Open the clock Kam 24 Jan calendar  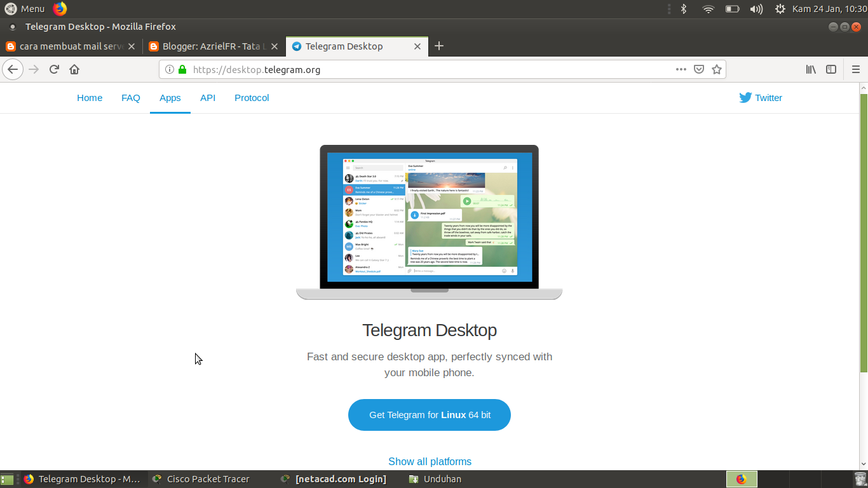click(x=829, y=9)
